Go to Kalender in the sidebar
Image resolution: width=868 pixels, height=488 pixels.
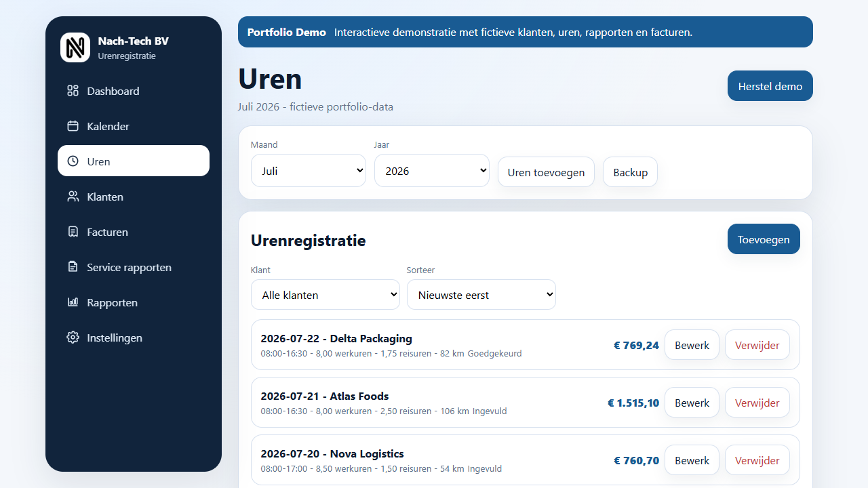coord(134,126)
